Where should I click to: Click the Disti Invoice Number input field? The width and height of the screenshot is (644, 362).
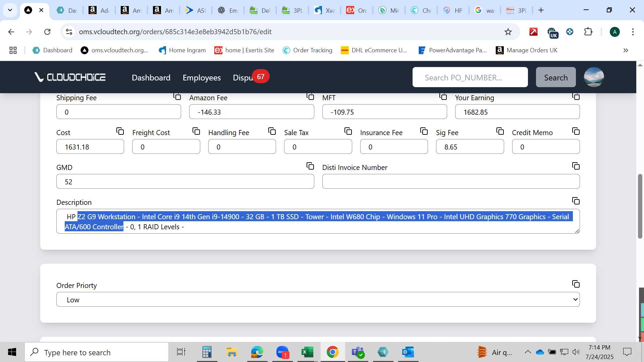[x=451, y=181]
